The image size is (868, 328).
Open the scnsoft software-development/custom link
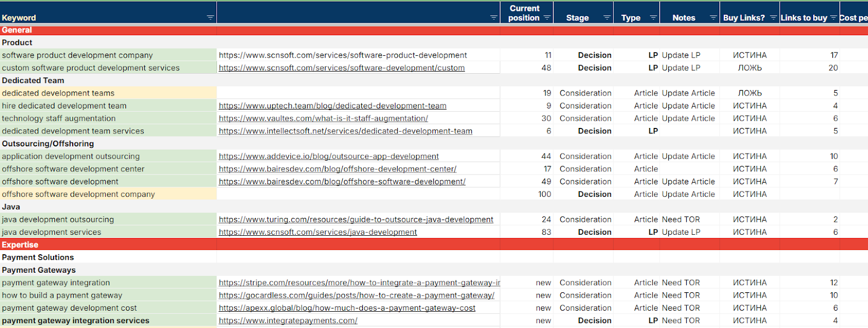(342, 68)
